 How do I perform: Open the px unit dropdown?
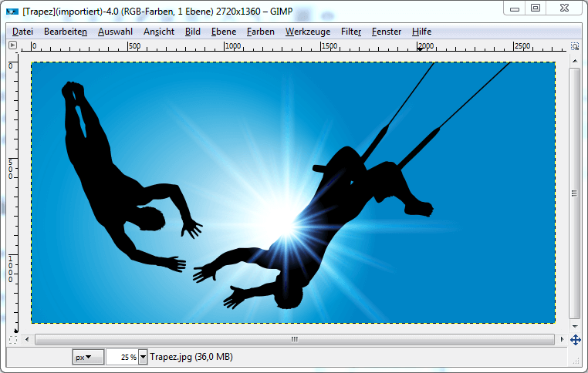(88, 357)
